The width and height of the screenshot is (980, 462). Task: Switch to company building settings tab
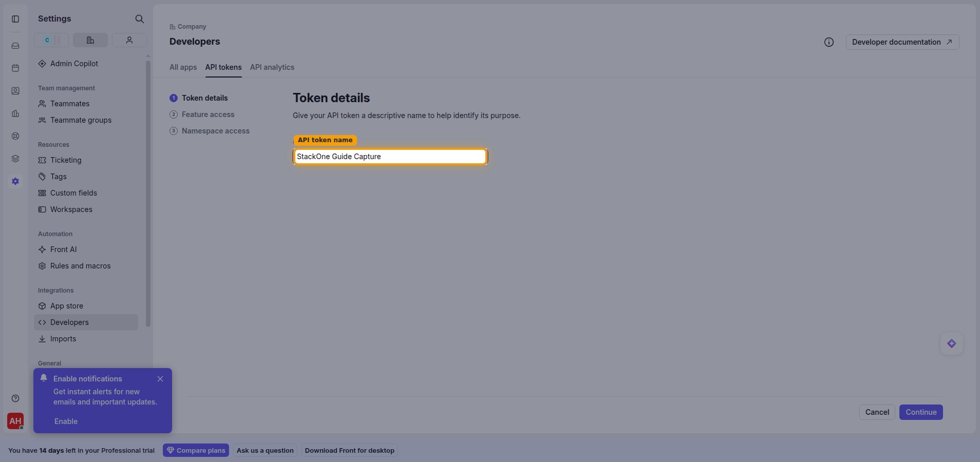tap(90, 40)
